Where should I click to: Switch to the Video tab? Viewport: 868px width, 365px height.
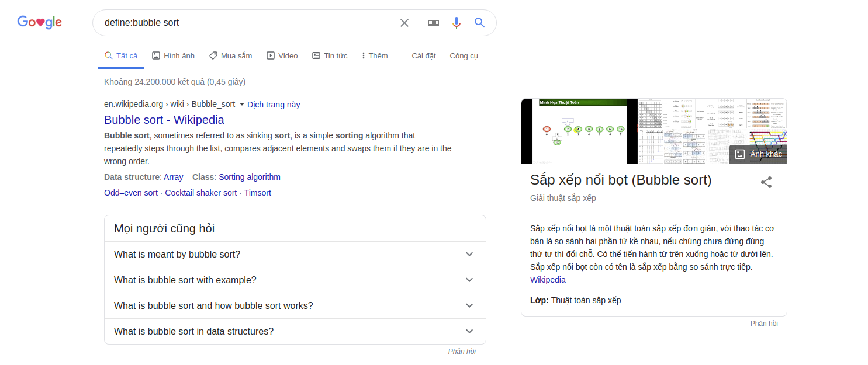[282, 56]
